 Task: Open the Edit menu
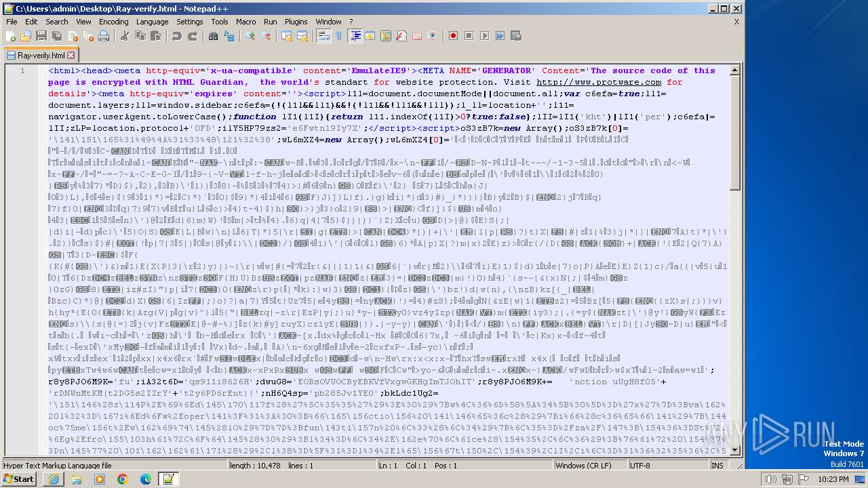click(31, 22)
